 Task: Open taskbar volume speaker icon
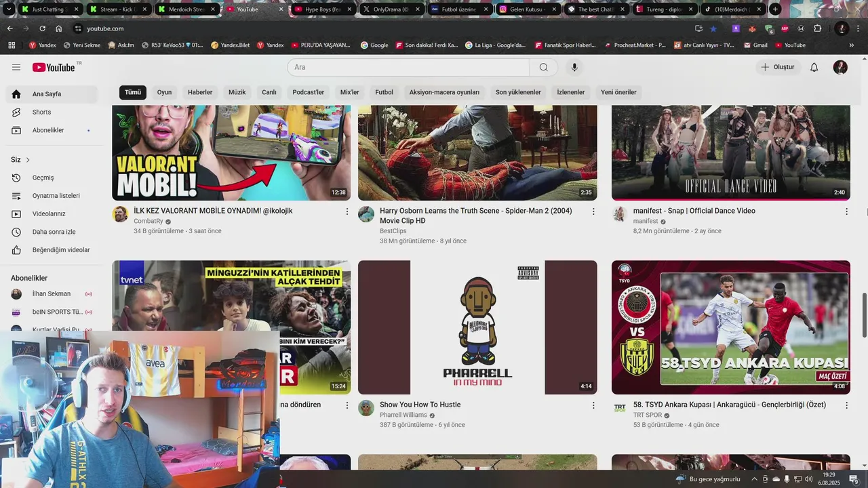click(x=808, y=479)
